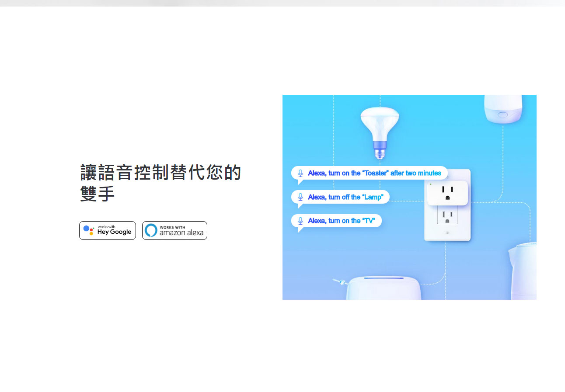The width and height of the screenshot is (565, 392).
Task: Click the Google Assistant colored dots logo
Action: point(89,230)
